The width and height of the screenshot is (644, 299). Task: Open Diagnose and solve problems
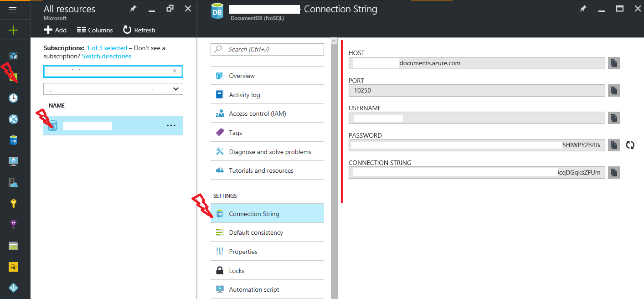pyautogui.click(x=267, y=152)
